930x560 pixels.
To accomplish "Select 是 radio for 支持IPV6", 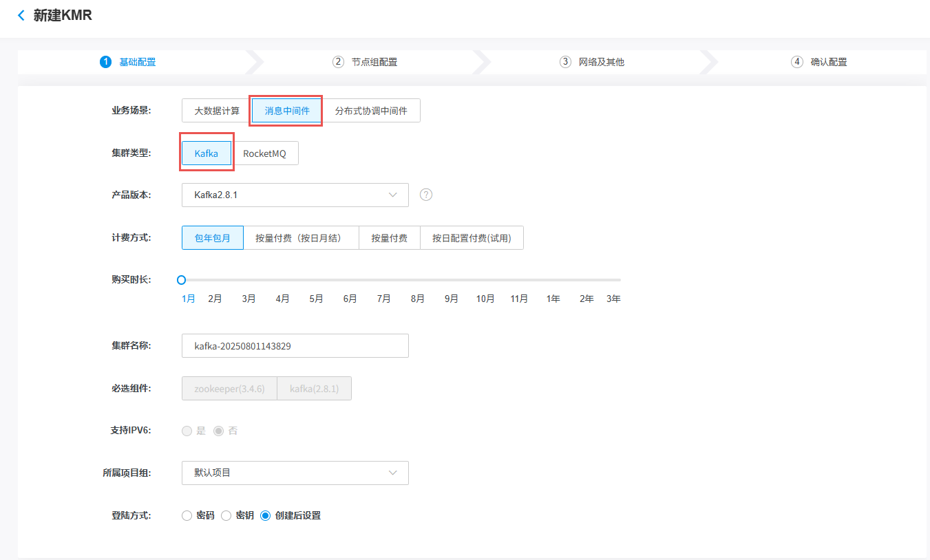I will pos(187,431).
